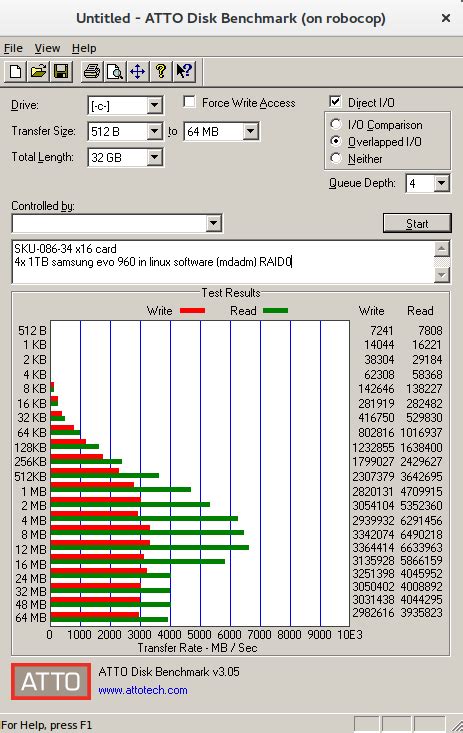Open the 512 B transfer size dropdown

point(154,132)
